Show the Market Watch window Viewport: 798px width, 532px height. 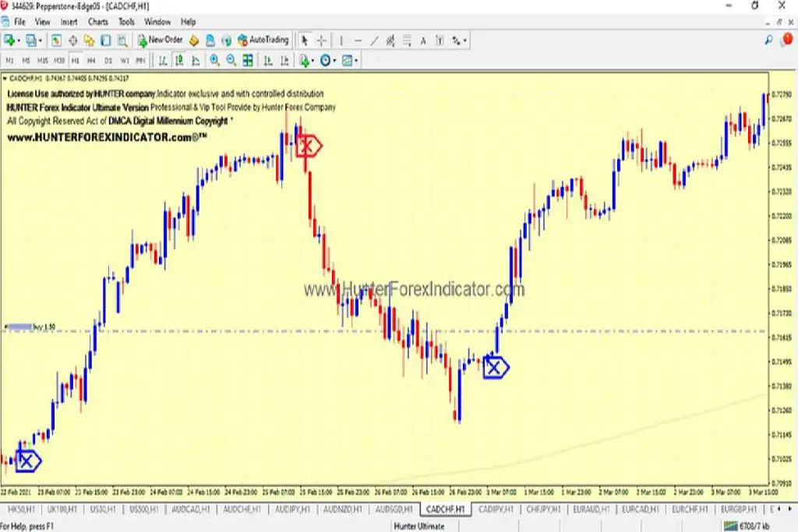[56, 41]
